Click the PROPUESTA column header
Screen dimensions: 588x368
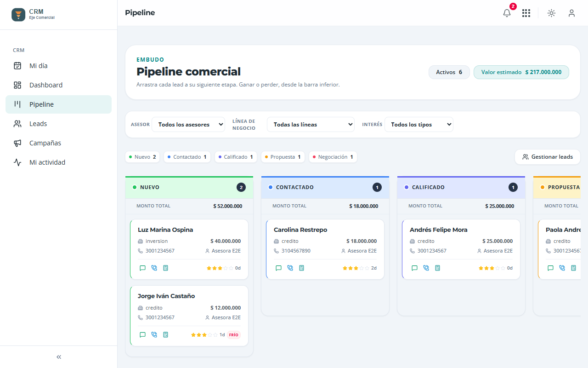557,187
